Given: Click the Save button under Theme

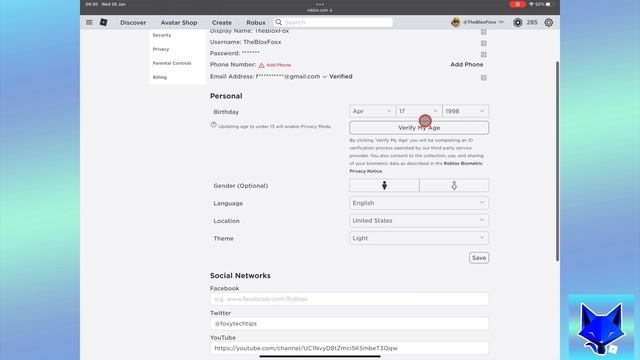Looking at the screenshot, I should pyautogui.click(x=479, y=258).
